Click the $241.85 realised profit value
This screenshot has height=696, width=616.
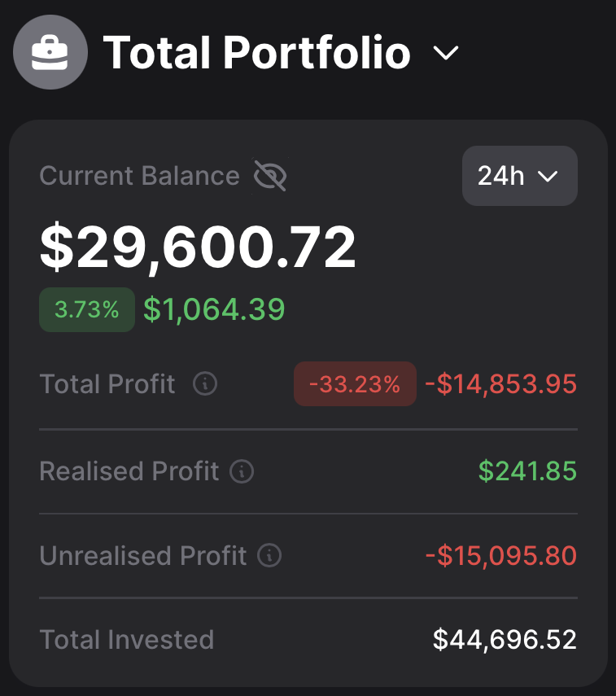tap(527, 471)
